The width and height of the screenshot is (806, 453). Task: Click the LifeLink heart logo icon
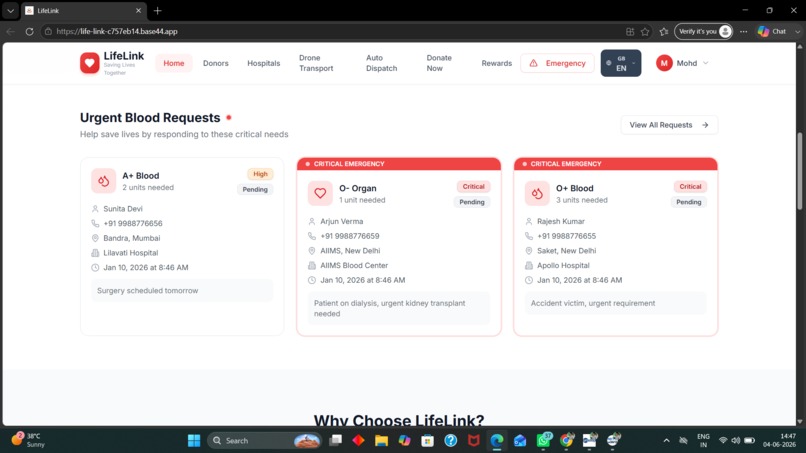click(89, 63)
